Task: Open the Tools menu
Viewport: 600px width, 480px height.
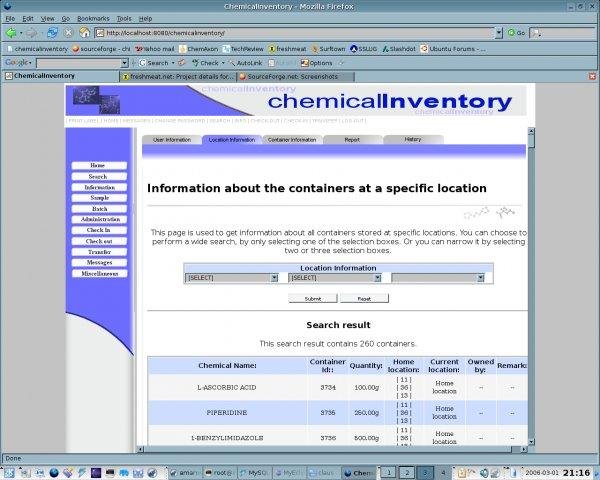Action: coord(124,18)
